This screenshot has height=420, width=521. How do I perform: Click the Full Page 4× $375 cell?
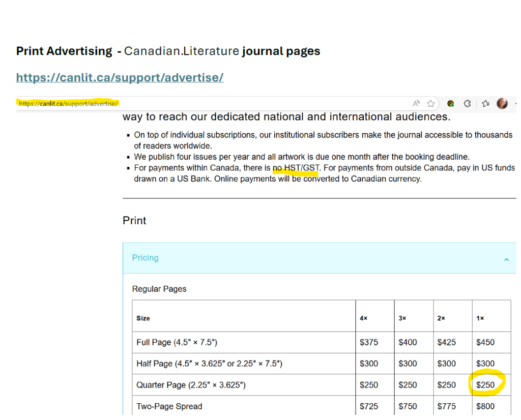[x=369, y=342]
